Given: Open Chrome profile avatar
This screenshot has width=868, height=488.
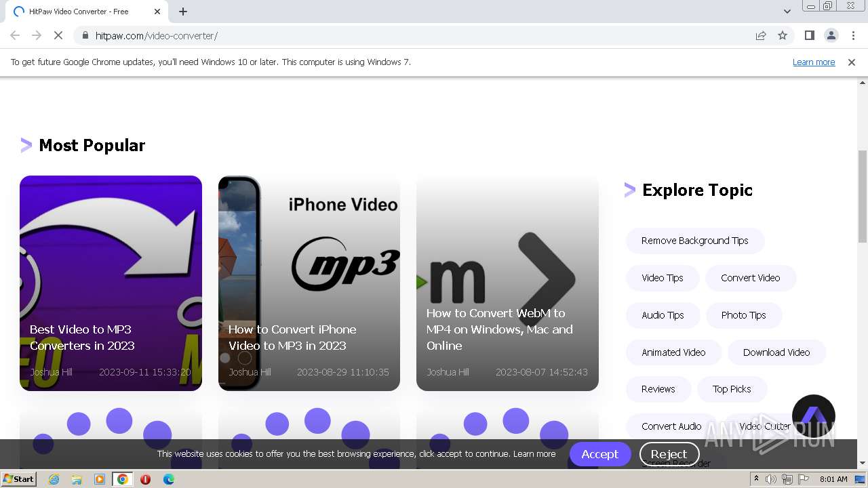Looking at the screenshot, I should pos(831,36).
